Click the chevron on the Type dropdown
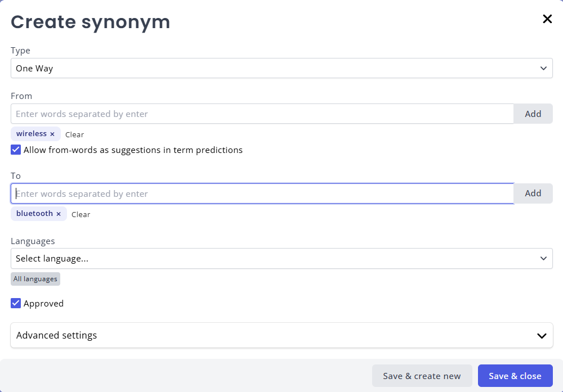The height and width of the screenshot is (392, 563). click(543, 68)
